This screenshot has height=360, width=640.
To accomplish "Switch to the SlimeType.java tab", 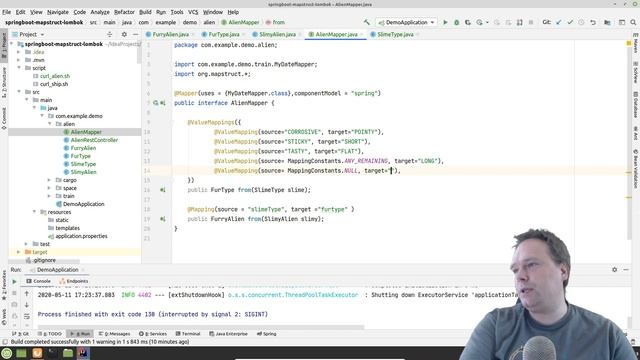I will click(395, 34).
